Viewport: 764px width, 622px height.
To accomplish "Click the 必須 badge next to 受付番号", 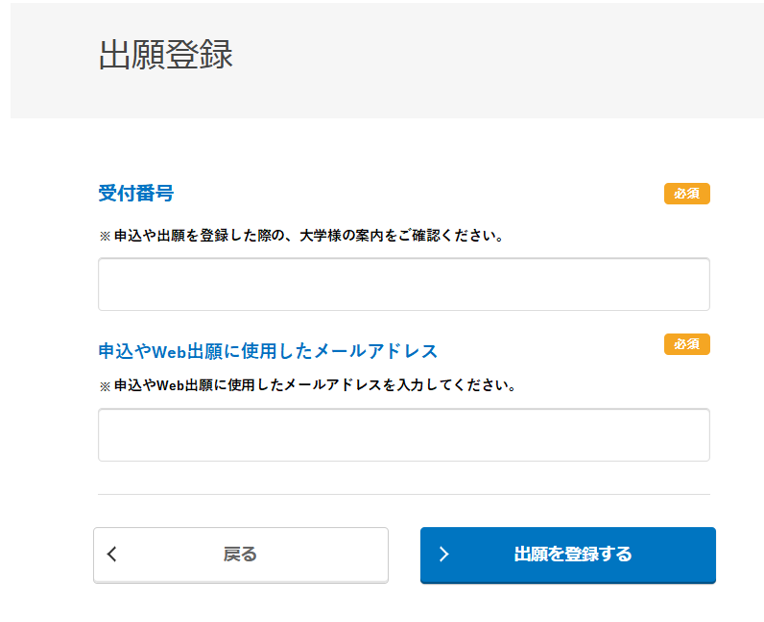I will click(x=686, y=193).
